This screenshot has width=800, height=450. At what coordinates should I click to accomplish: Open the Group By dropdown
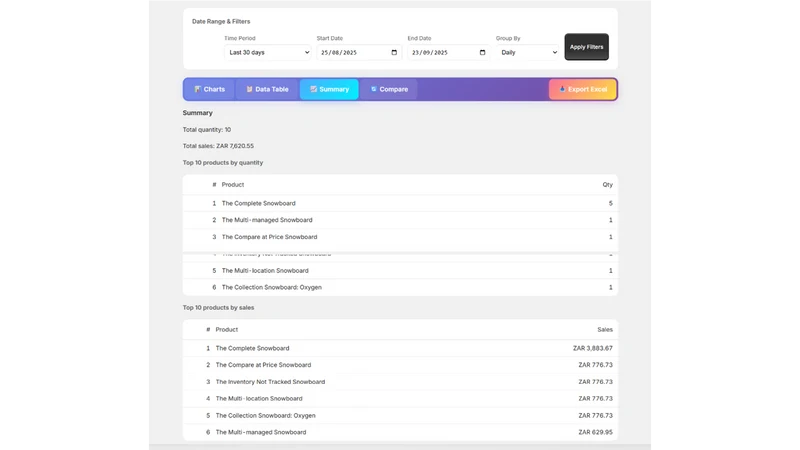coord(528,53)
